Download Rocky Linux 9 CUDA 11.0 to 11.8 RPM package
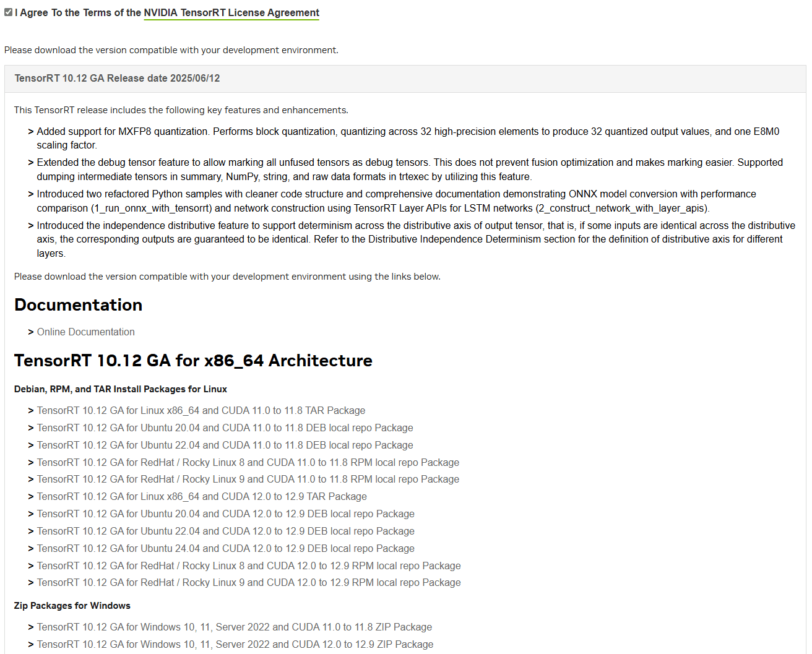 (x=248, y=480)
